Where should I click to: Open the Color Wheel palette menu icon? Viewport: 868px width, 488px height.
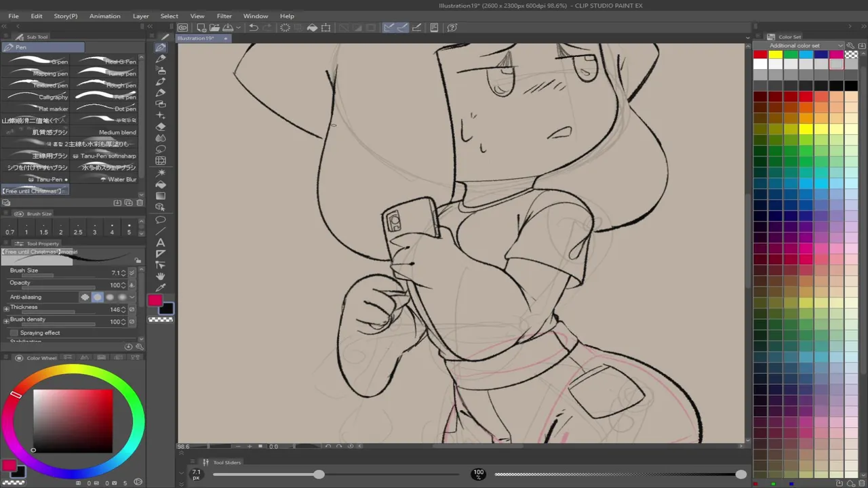point(5,358)
